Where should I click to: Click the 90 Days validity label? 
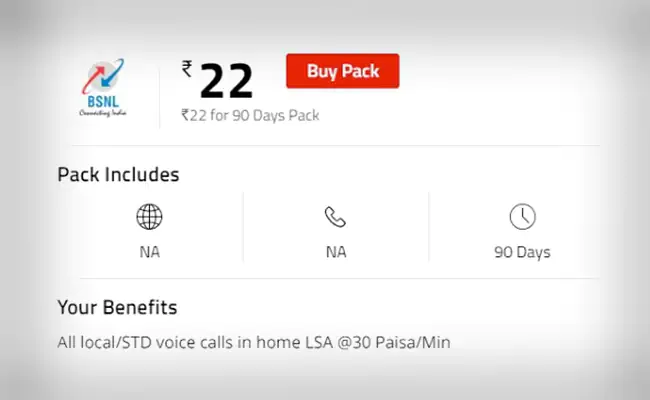pos(522,252)
